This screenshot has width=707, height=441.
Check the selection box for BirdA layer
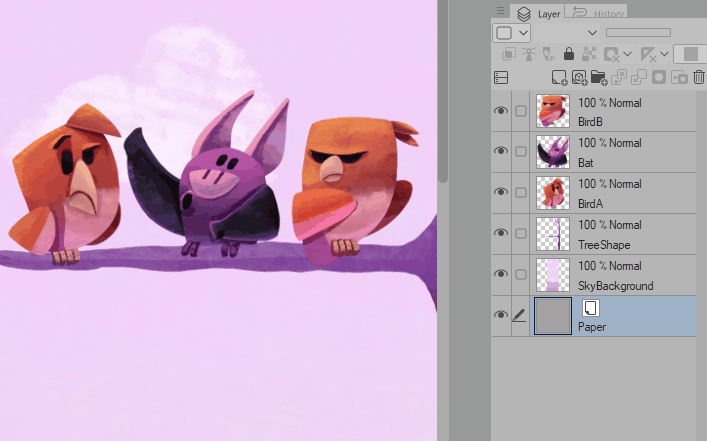point(520,192)
